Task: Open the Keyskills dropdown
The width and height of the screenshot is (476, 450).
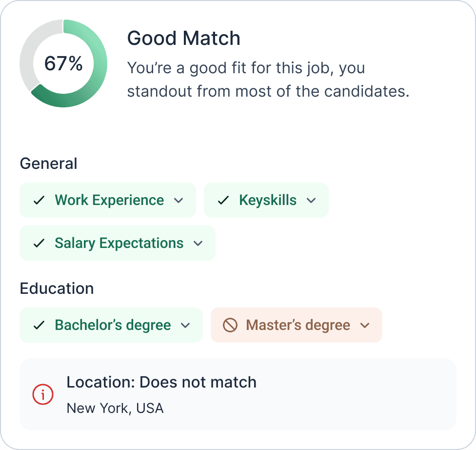Action: click(x=312, y=200)
